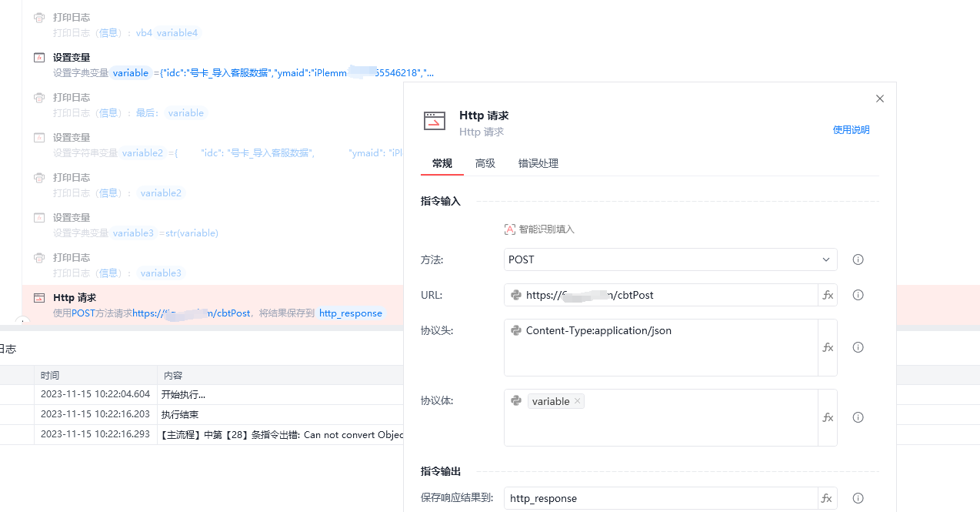Click the 指令输入 section heading

point(441,201)
